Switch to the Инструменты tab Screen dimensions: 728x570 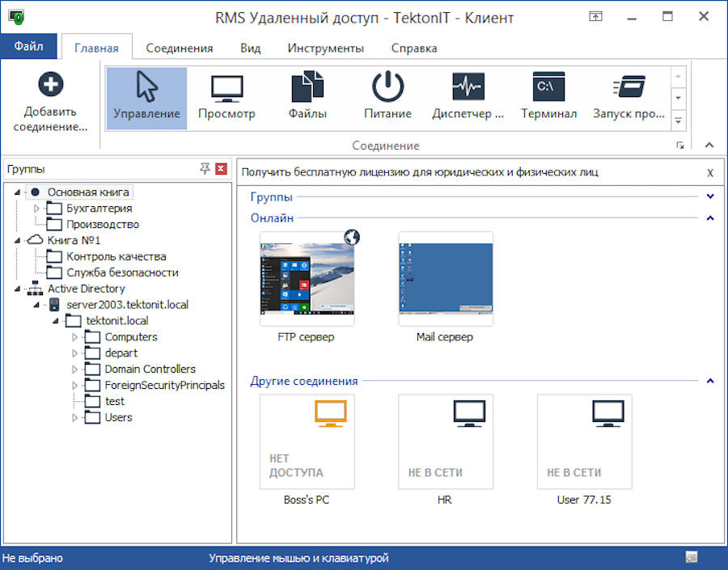pos(325,48)
